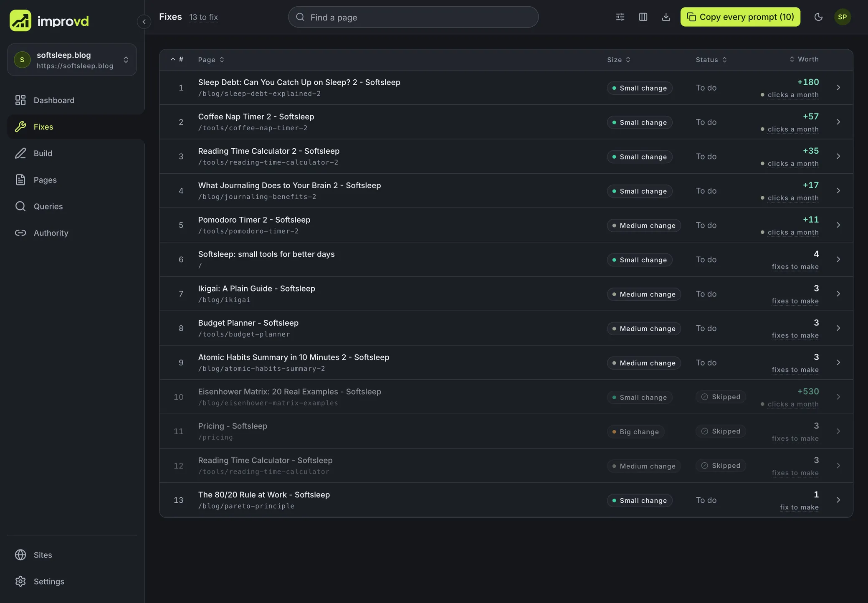Sort by Page column header

(211, 60)
